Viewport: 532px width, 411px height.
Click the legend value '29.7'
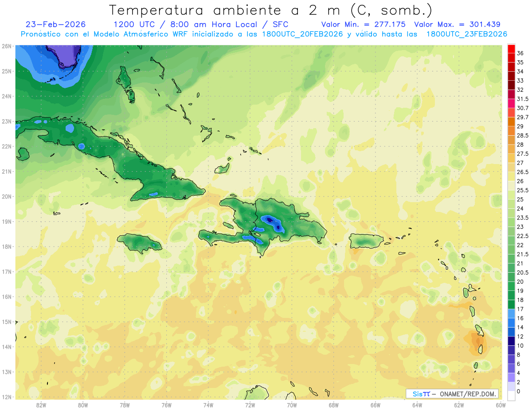point(523,117)
